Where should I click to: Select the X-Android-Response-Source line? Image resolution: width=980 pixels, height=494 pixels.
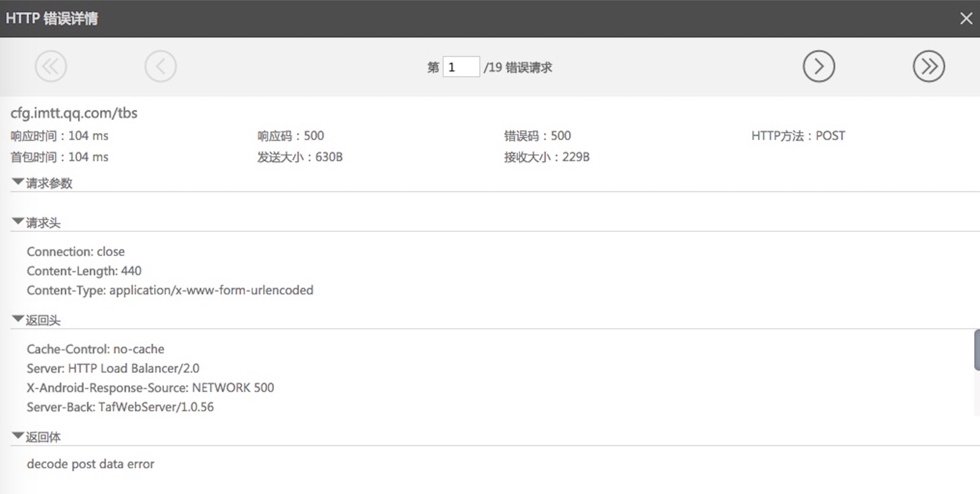coord(150,387)
